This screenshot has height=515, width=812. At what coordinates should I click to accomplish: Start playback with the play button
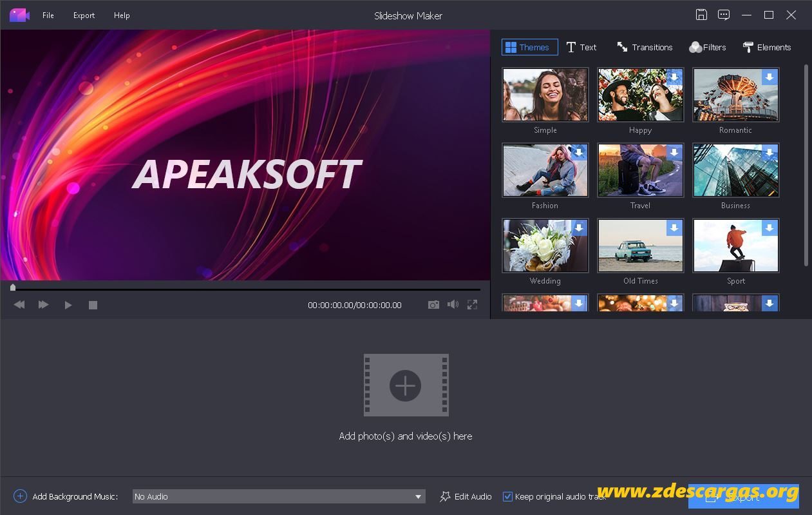(68, 305)
